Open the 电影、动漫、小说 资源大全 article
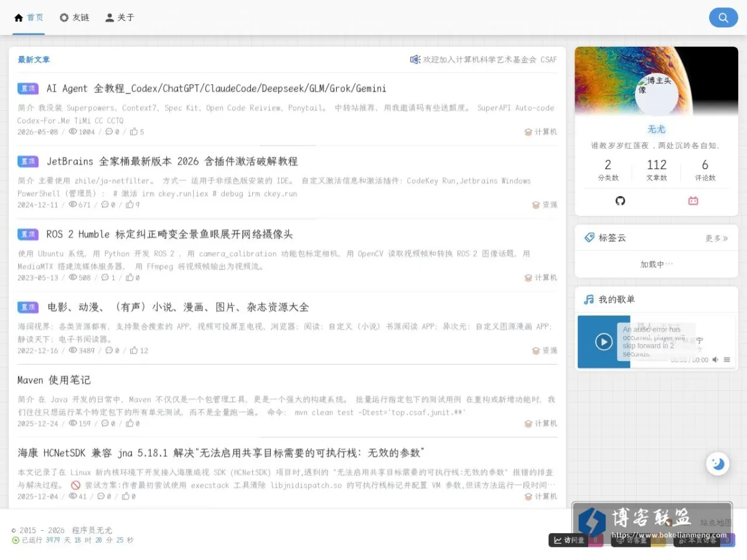 [177, 307]
